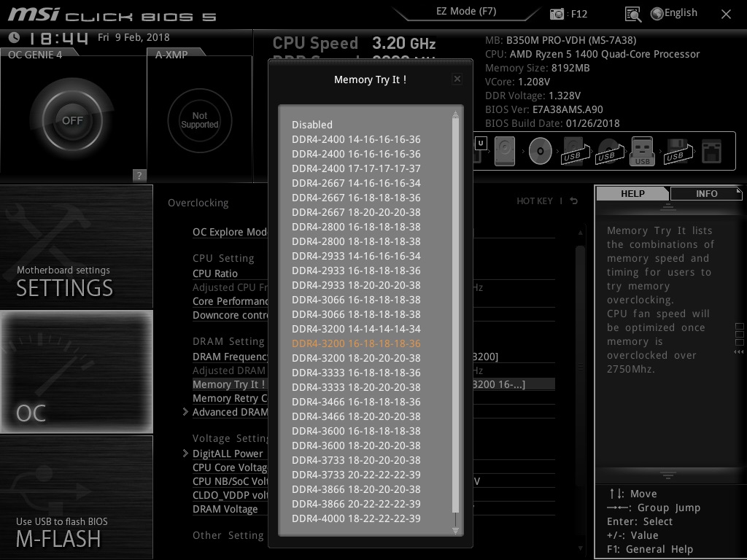747x560 pixels.
Task: Choose DDR4-3200 14-14-14-14-34 from list
Action: [356, 329]
